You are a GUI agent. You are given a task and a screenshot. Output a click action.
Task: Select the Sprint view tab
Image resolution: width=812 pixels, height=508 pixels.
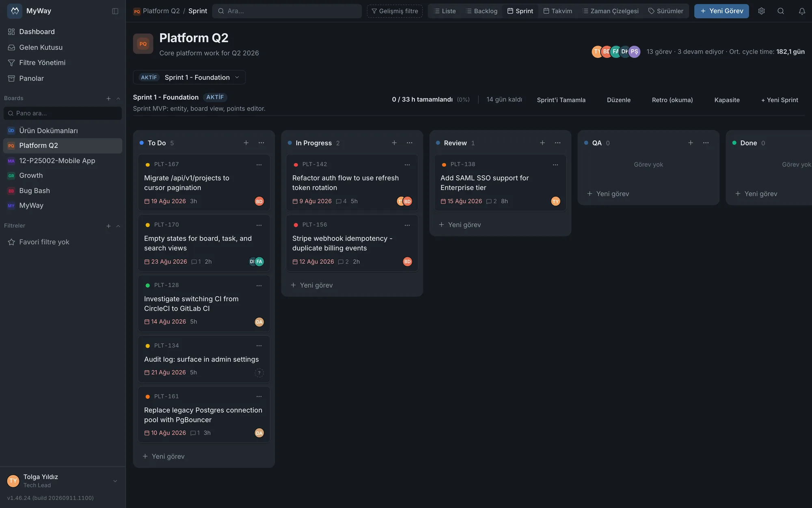coord(520,11)
